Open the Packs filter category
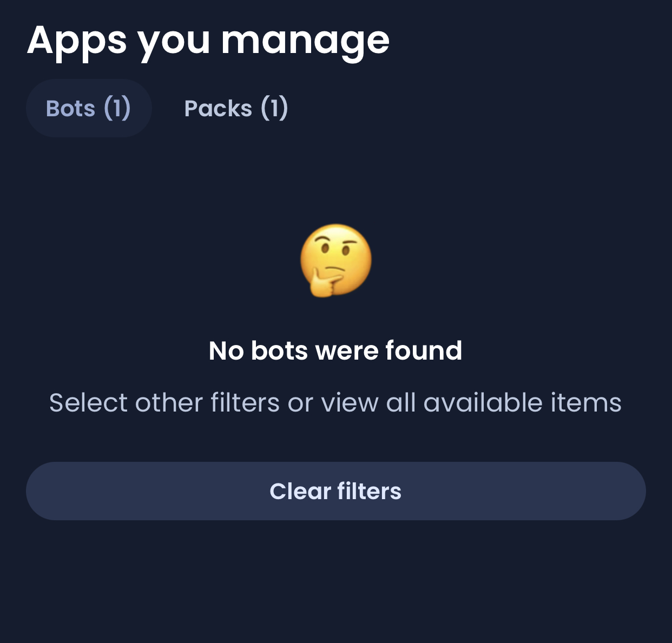Viewport: 672px width, 643px height. click(236, 108)
